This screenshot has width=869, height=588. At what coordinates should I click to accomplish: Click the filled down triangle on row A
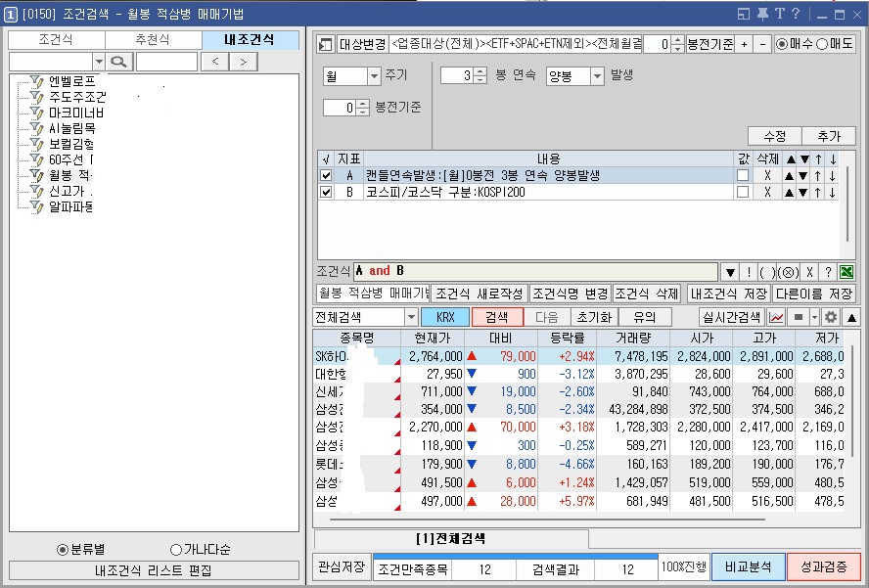tap(803, 176)
